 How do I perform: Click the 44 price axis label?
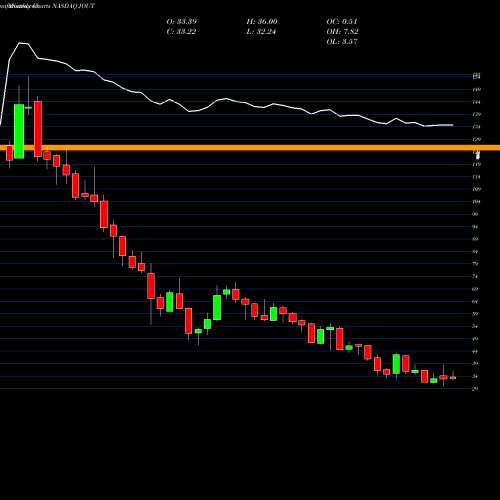[476, 351]
